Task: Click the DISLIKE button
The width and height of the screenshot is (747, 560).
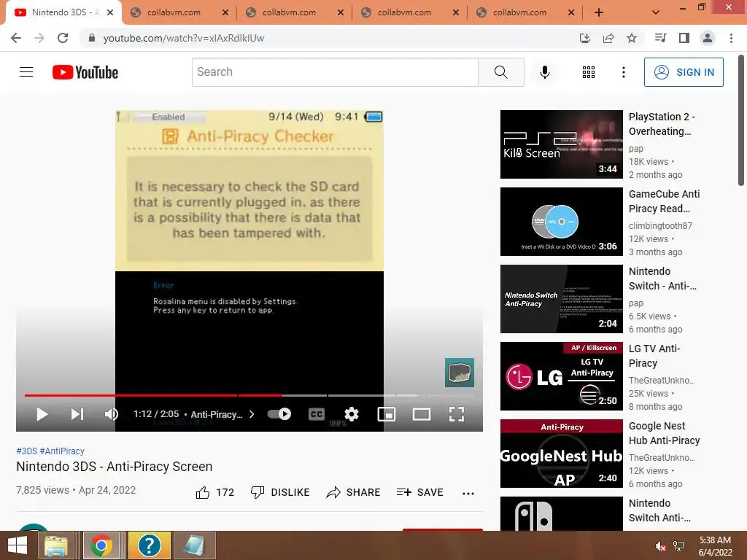Action: 280,492
